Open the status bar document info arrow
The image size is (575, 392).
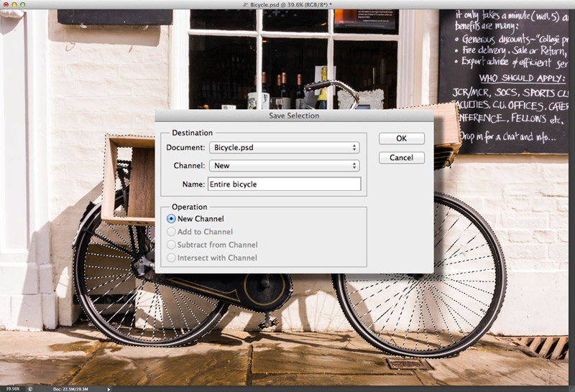tap(109, 388)
